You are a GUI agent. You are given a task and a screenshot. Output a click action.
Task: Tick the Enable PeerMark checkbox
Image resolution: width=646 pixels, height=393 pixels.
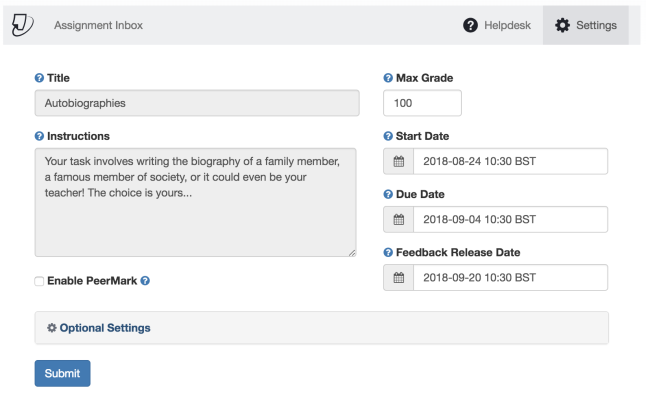tap(39, 281)
